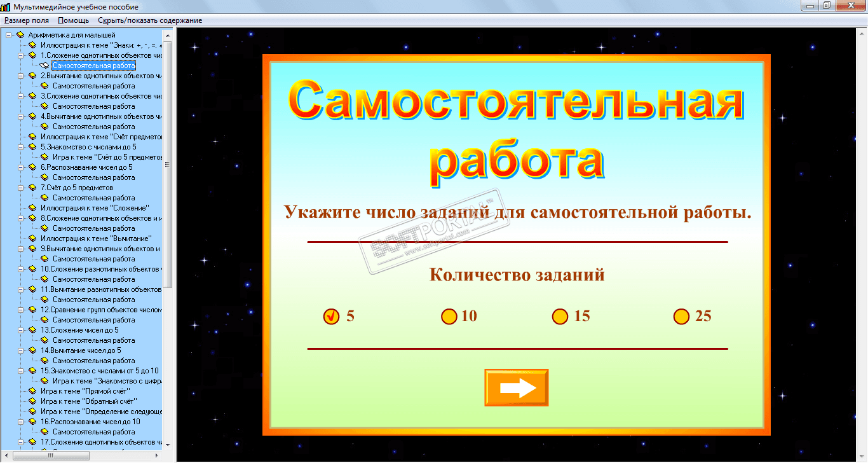This screenshot has height=463, width=868.
Task: Click book icon of 'Игра к теме "Обратный счёт"'
Action: point(32,401)
